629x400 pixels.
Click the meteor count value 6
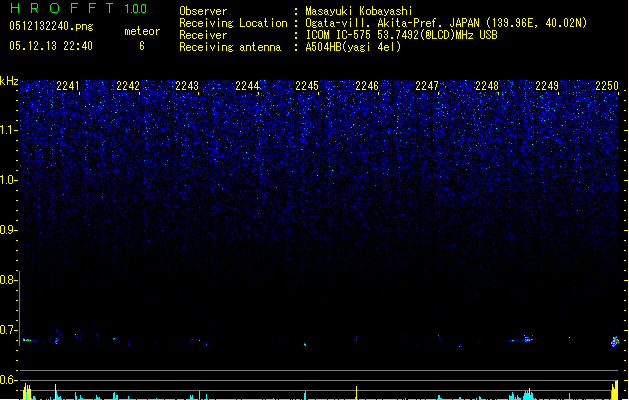[x=142, y=46]
